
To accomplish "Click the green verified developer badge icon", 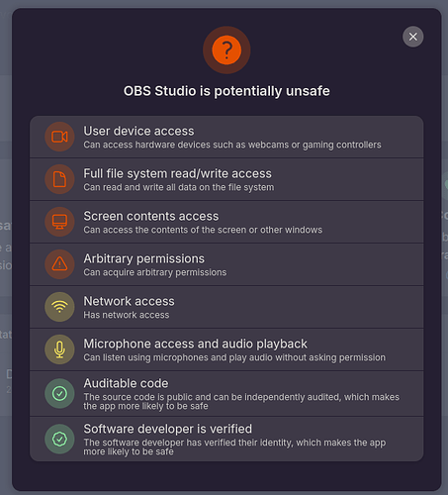I will [x=59, y=439].
